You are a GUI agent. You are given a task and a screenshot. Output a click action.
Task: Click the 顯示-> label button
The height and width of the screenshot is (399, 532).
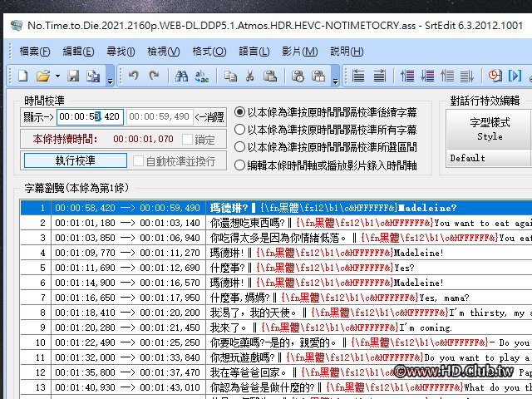tap(38, 117)
